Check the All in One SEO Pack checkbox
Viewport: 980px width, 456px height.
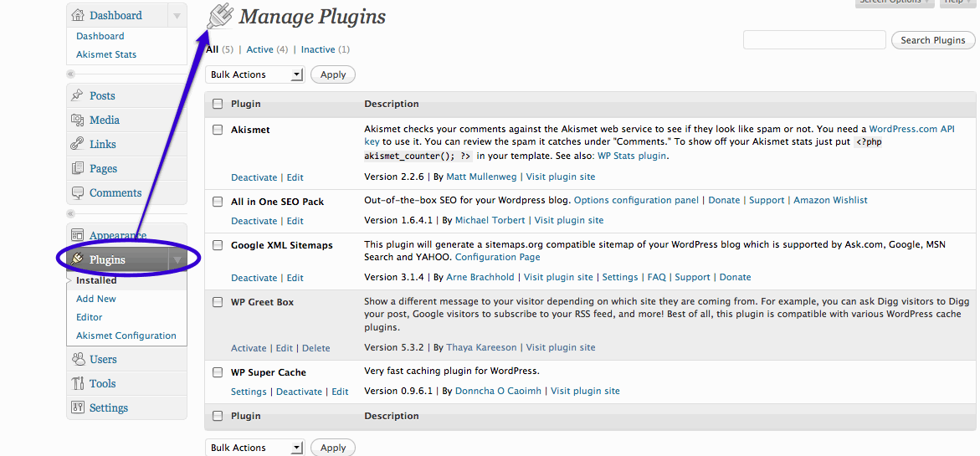coord(218,202)
